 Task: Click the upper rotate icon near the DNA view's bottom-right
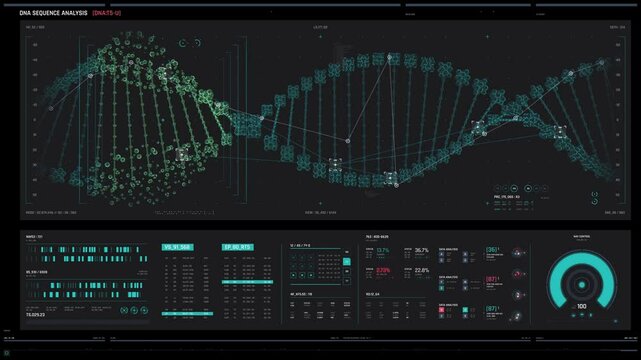(595, 194)
